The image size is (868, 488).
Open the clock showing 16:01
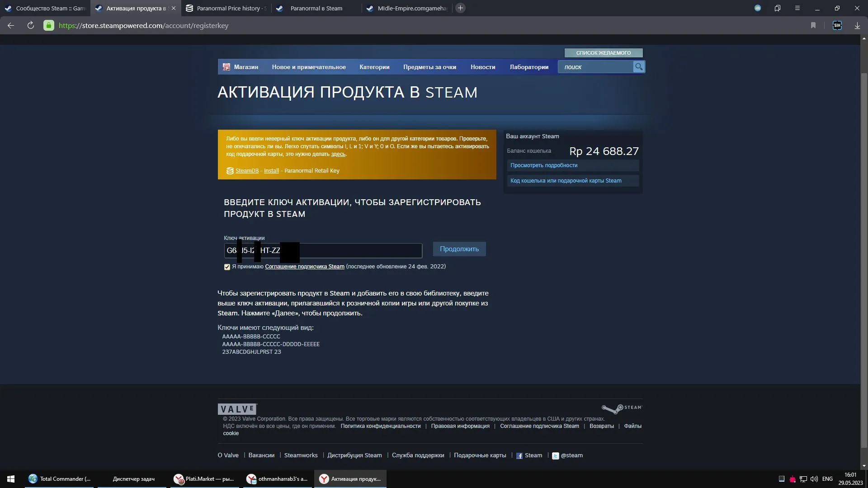tap(850, 479)
